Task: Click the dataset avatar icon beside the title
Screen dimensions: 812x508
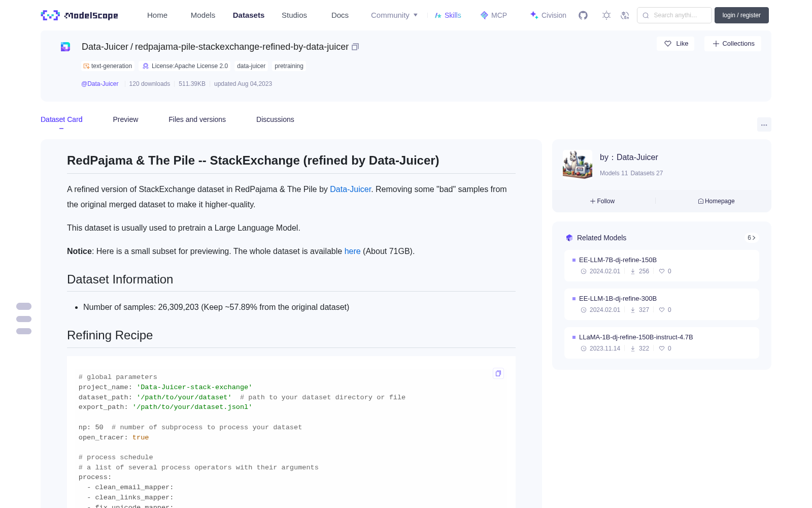Action: (x=65, y=47)
